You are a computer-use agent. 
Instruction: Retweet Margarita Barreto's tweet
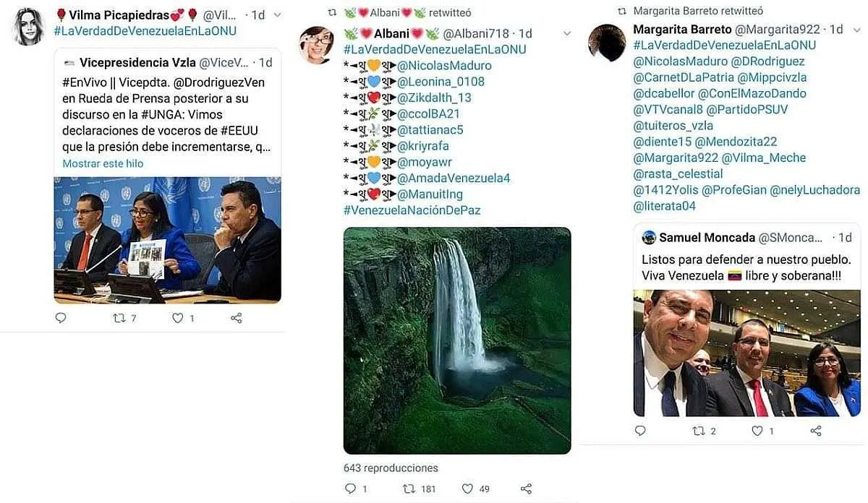699,431
